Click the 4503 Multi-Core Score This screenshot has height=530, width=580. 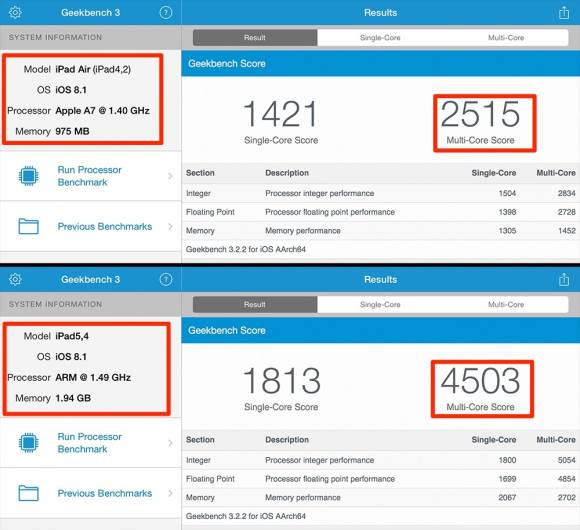(x=480, y=381)
